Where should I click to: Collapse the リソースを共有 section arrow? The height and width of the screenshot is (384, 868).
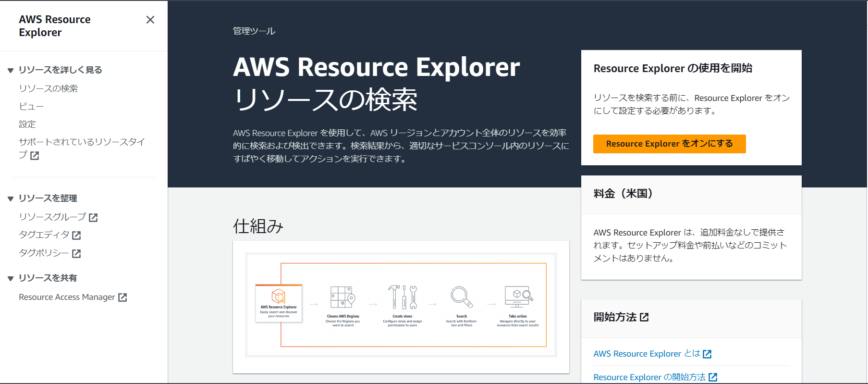pos(11,278)
